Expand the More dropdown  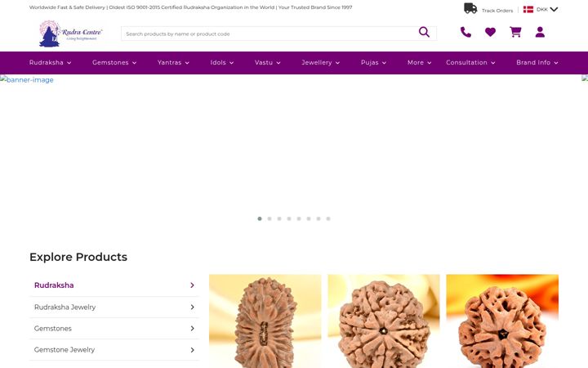[420, 63]
